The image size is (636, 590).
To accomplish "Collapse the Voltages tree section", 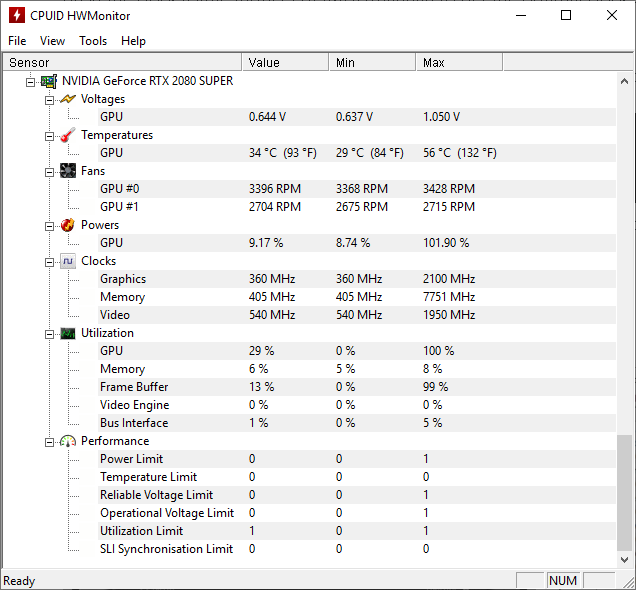I will pyautogui.click(x=49, y=100).
